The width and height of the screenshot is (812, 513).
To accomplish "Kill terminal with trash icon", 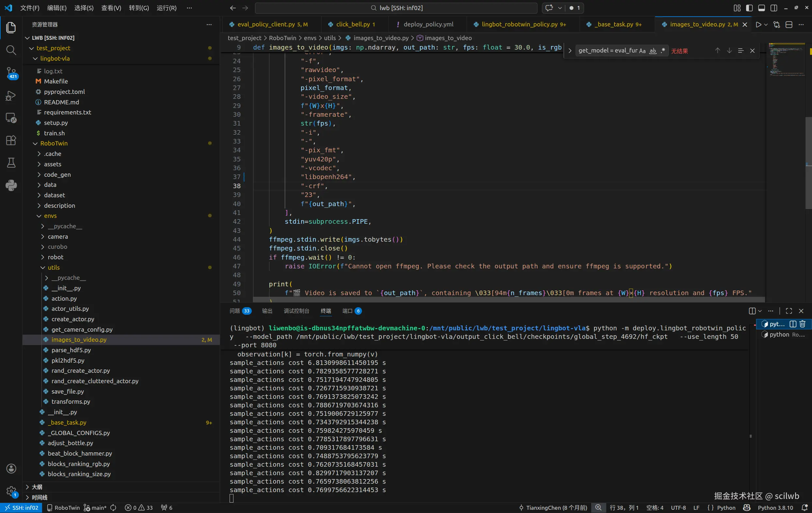I will (803, 324).
